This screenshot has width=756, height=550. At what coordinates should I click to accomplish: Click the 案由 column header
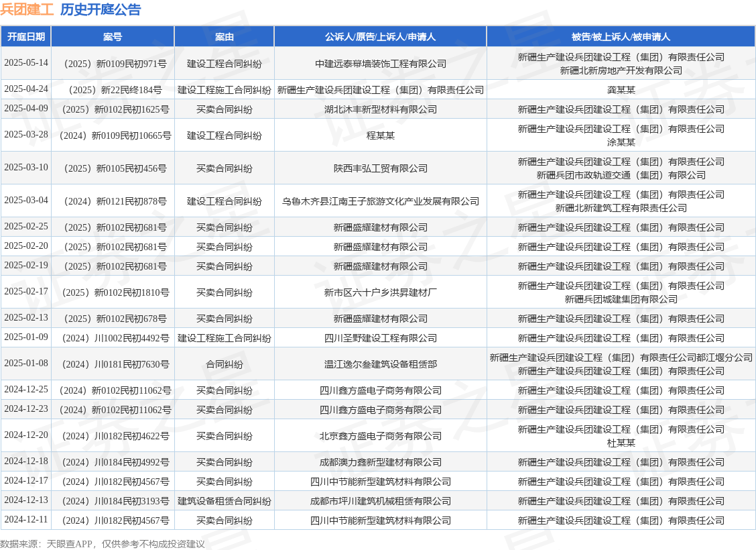coord(224,36)
